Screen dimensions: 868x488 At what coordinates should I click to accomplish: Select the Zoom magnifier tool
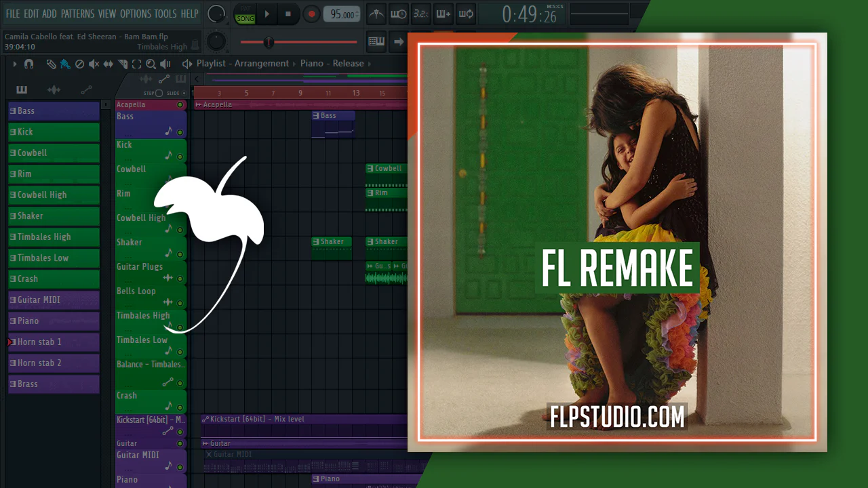point(151,64)
